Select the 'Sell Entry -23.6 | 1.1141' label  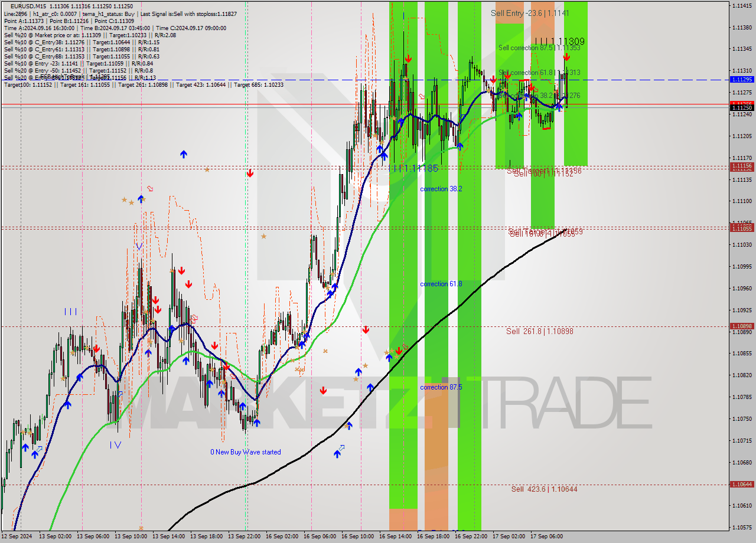[530, 12]
